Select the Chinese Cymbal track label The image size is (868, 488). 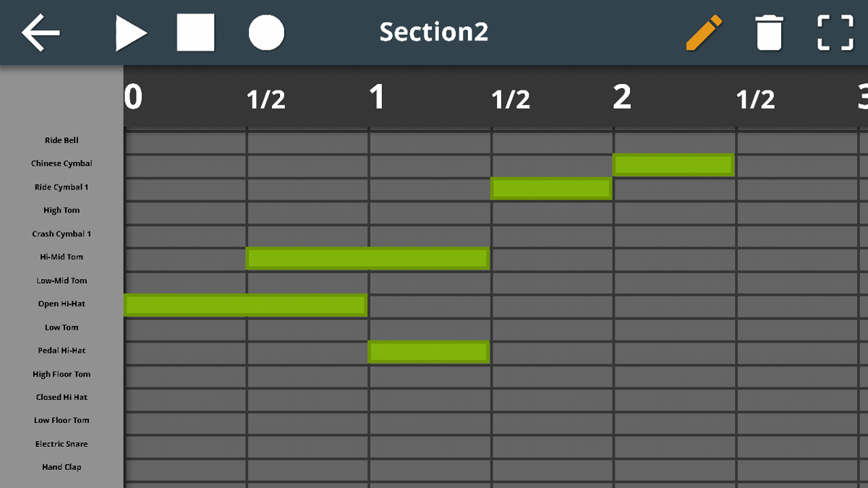click(x=61, y=163)
